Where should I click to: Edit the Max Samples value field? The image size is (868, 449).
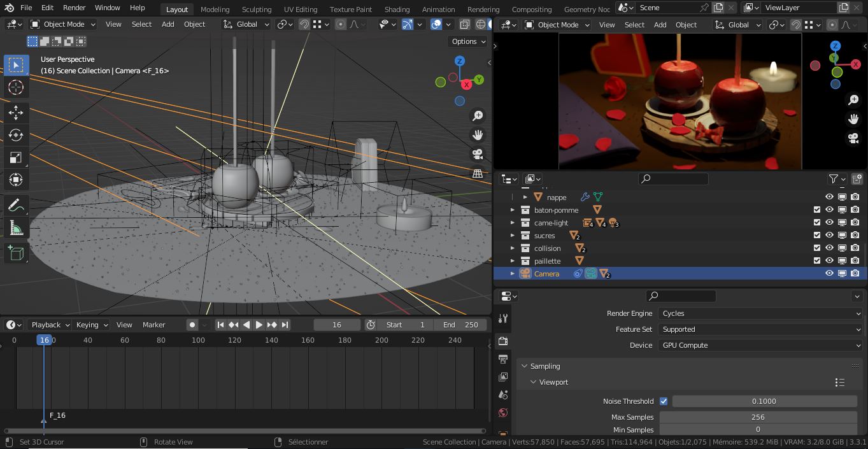pyautogui.click(x=758, y=417)
